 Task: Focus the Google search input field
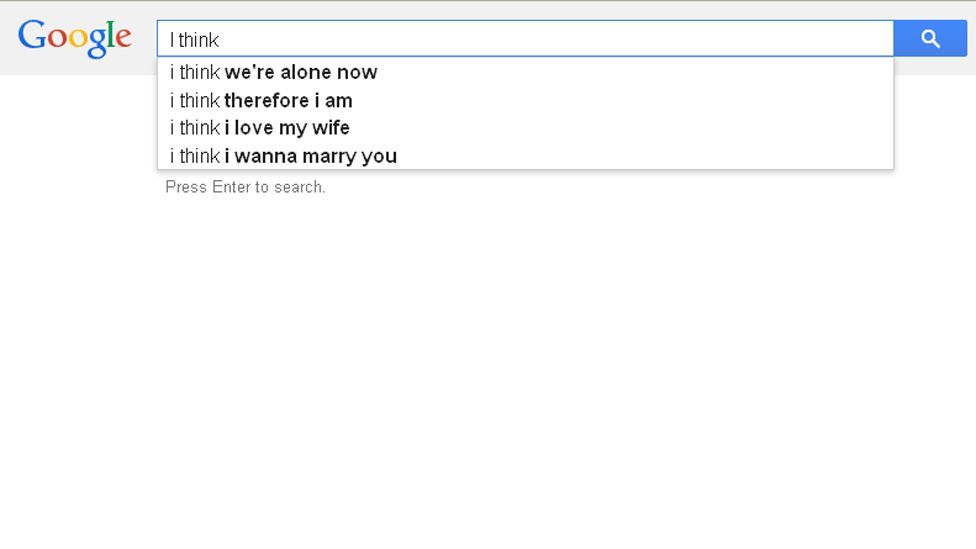[x=525, y=39]
